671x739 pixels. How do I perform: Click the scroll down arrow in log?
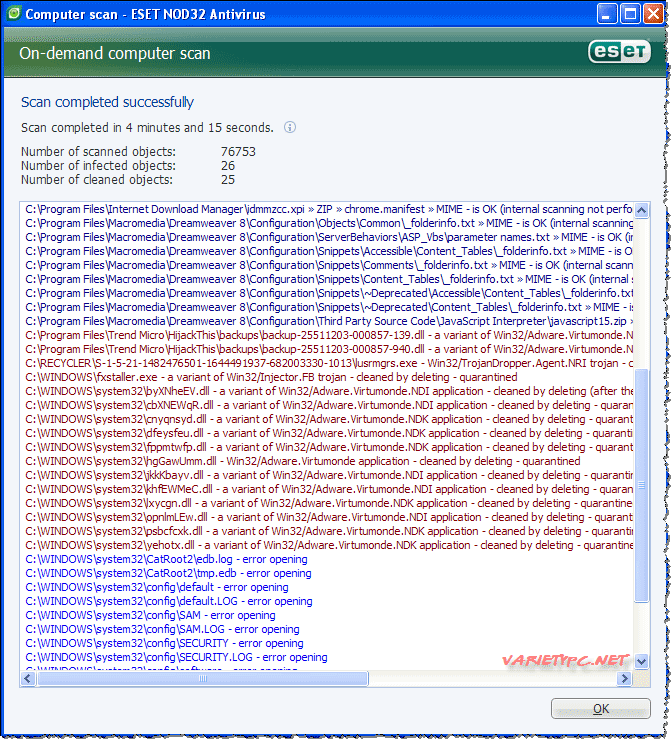[x=641, y=661]
